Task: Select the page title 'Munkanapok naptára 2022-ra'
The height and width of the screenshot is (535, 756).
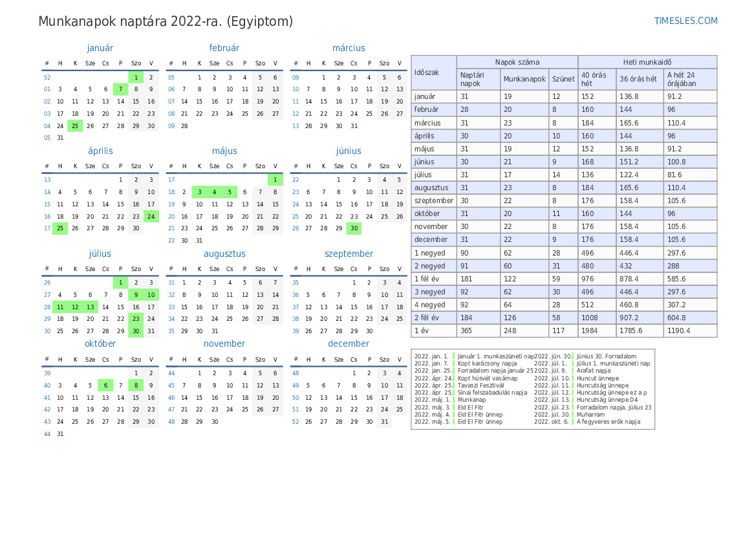Action: (166, 21)
